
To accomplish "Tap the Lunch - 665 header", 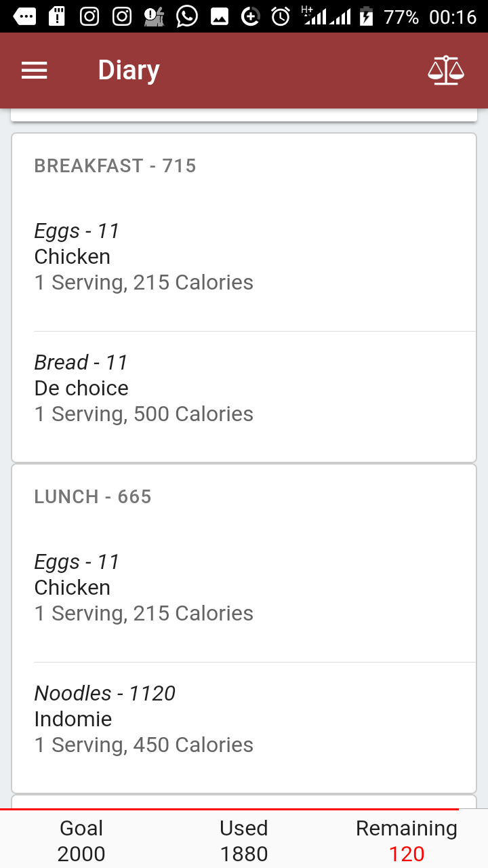I will coord(93,497).
